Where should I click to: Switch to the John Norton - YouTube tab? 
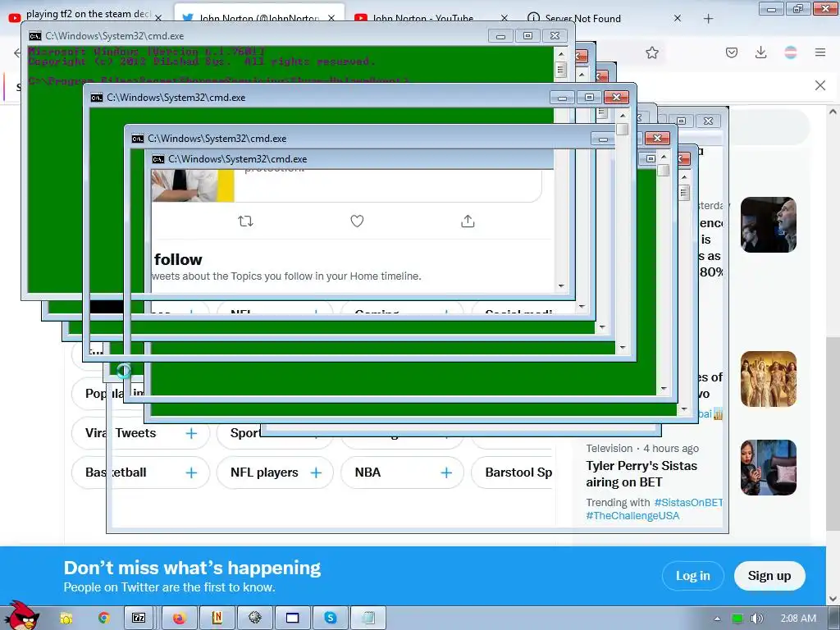click(x=423, y=18)
